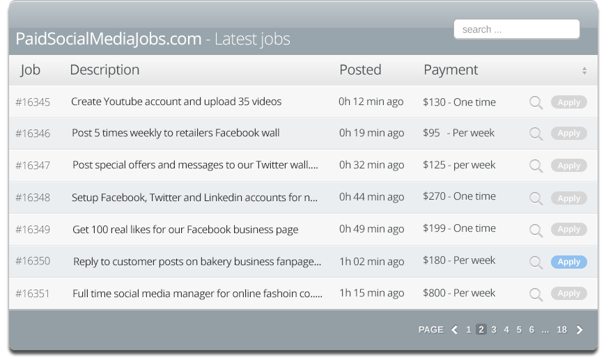Go to previous page with left chevron
This screenshot has width=606, height=364.
[x=454, y=330]
